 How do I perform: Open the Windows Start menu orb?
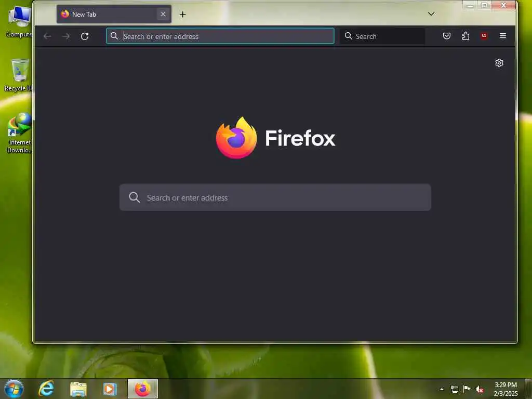pyautogui.click(x=14, y=389)
